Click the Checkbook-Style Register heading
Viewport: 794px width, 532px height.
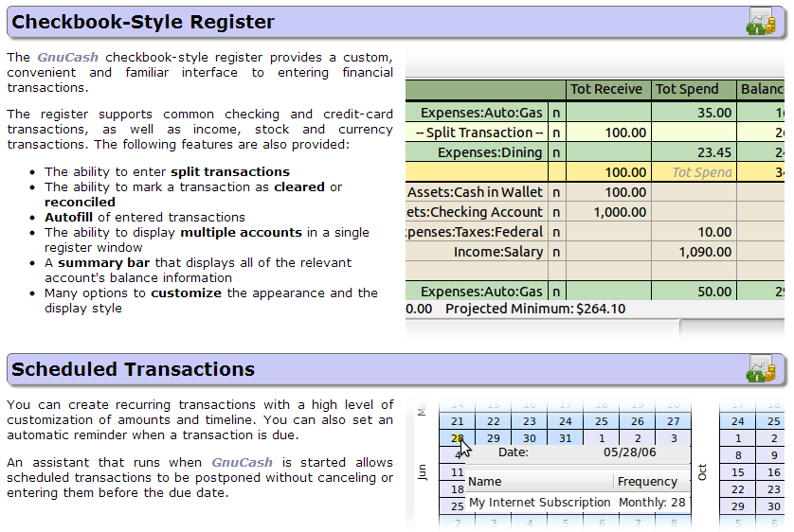coord(143,22)
